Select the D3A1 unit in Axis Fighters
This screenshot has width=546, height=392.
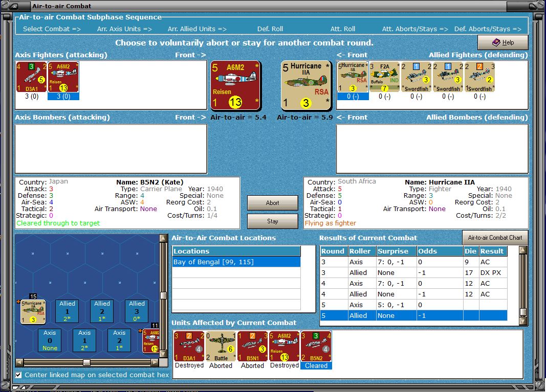[31, 77]
